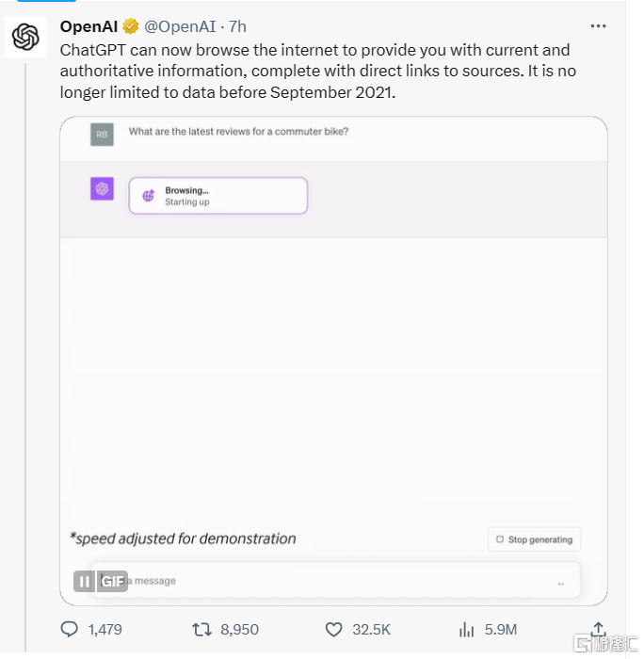The image size is (644, 659).
Task: Open the 7h tweet timestamp
Action: click(x=237, y=26)
